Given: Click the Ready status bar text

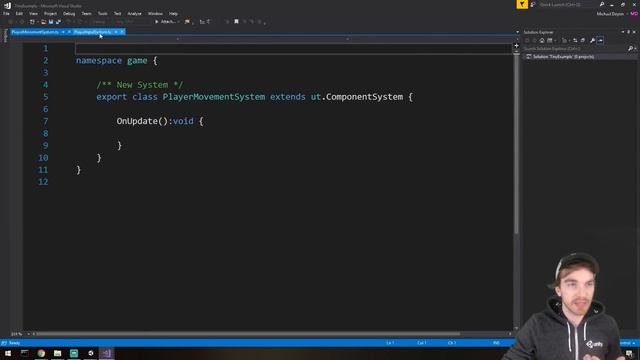Looking at the screenshot, I should (14, 343).
